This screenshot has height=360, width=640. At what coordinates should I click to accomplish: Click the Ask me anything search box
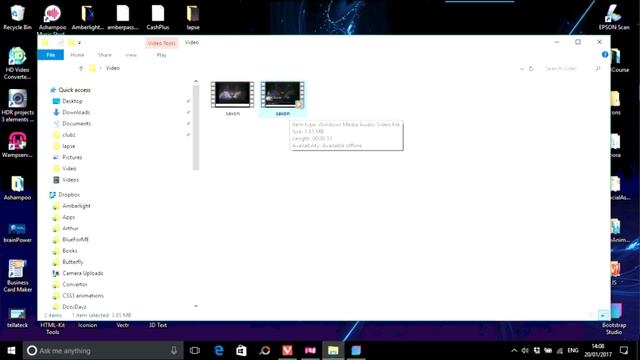point(103,351)
